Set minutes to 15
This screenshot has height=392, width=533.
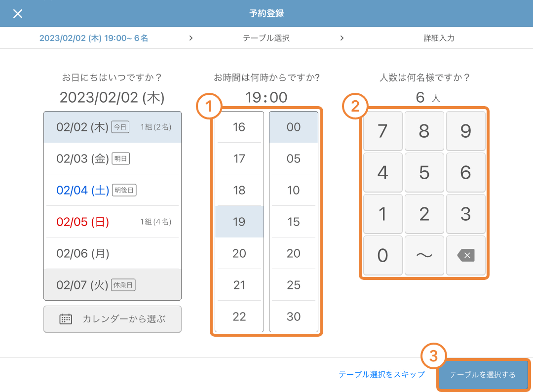294,222
